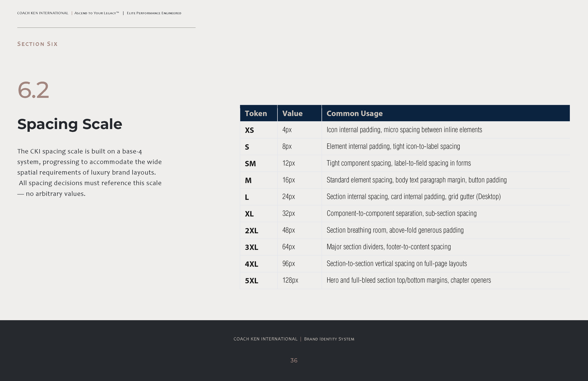The height and width of the screenshot is (381, 588).
Task: Select the 'SM' token cell
Action: click(x=258, y=163)
